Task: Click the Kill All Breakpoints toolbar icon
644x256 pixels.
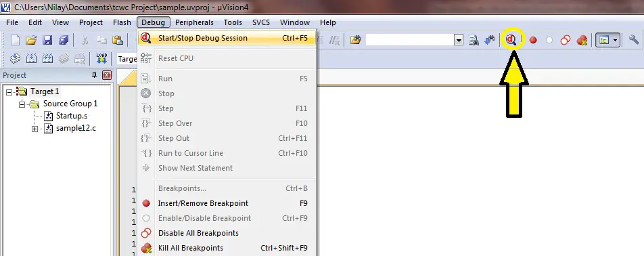Action: (x=582, y=40)
